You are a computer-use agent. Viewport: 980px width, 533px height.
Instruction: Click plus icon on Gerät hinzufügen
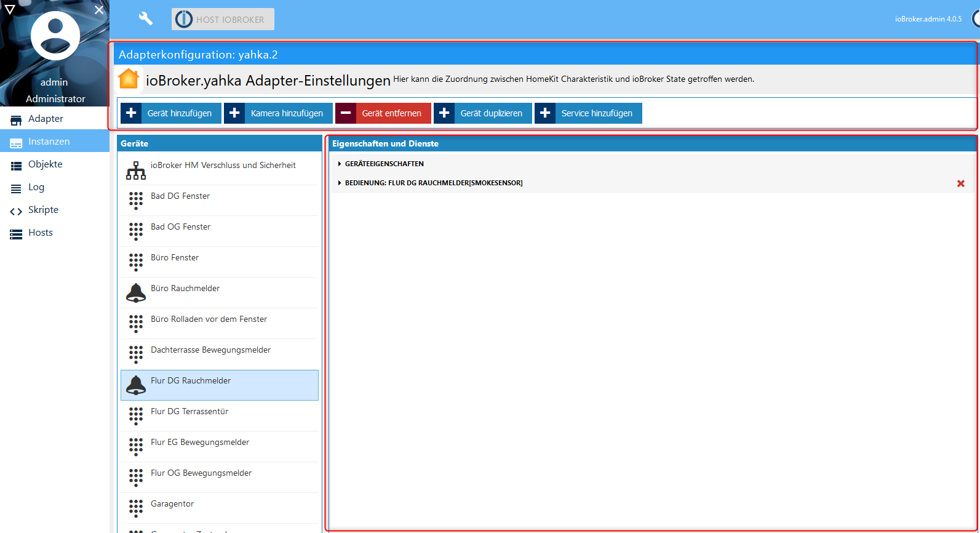(131, 113)
